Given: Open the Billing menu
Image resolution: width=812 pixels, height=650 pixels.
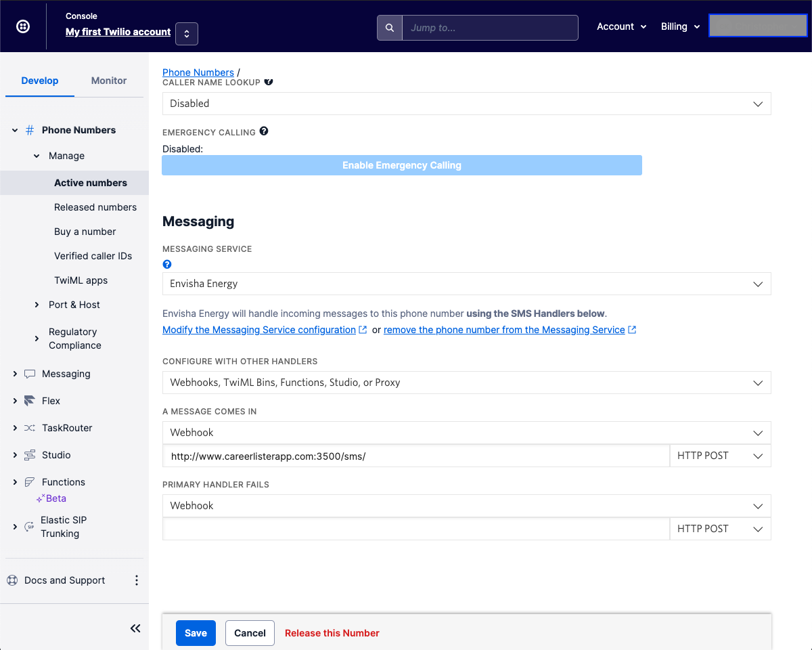Looking at the screenshot, I should (680, 26).
